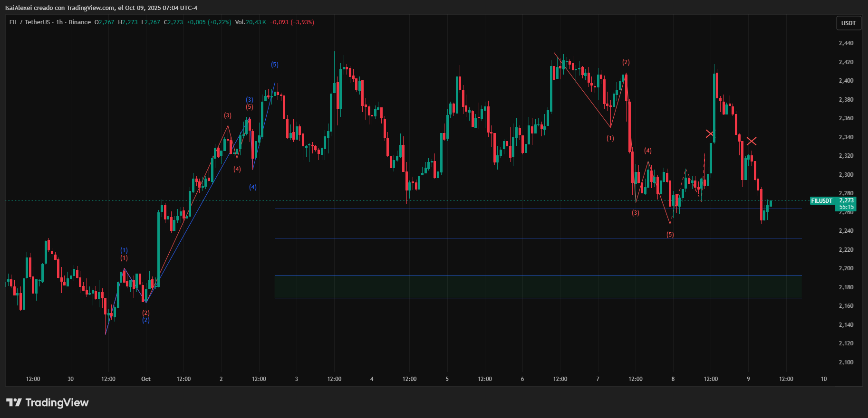The image size is (868, 418).
Task: Select the red (5) label at the wave low
Action: [670, 235]
